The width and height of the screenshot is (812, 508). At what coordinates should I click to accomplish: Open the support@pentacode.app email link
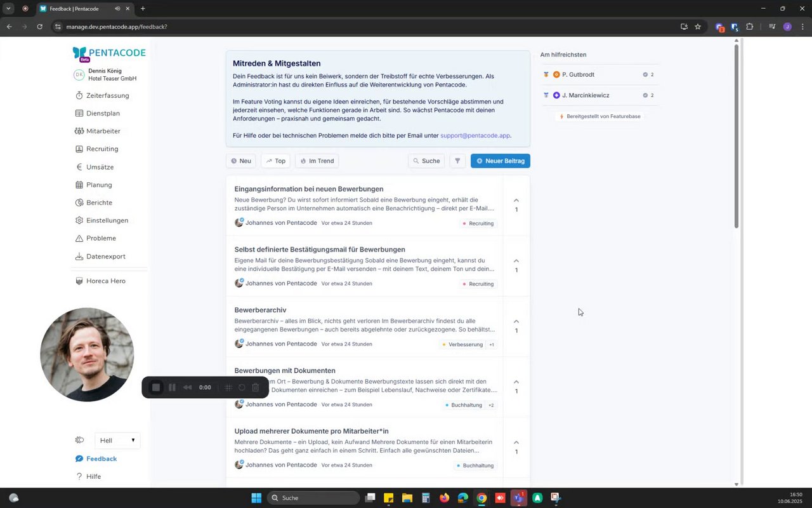[475, 135]
